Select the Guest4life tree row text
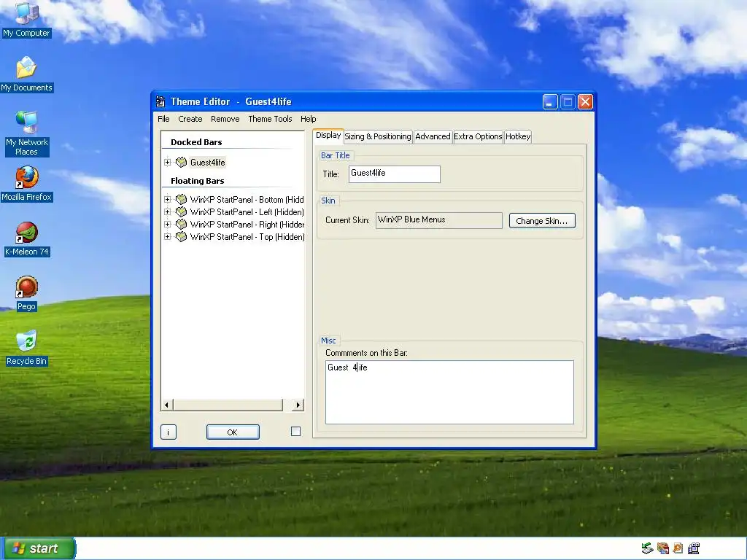The width and height of the screenshot is (747, 560). pyautogui.click(x=207, y=163)
